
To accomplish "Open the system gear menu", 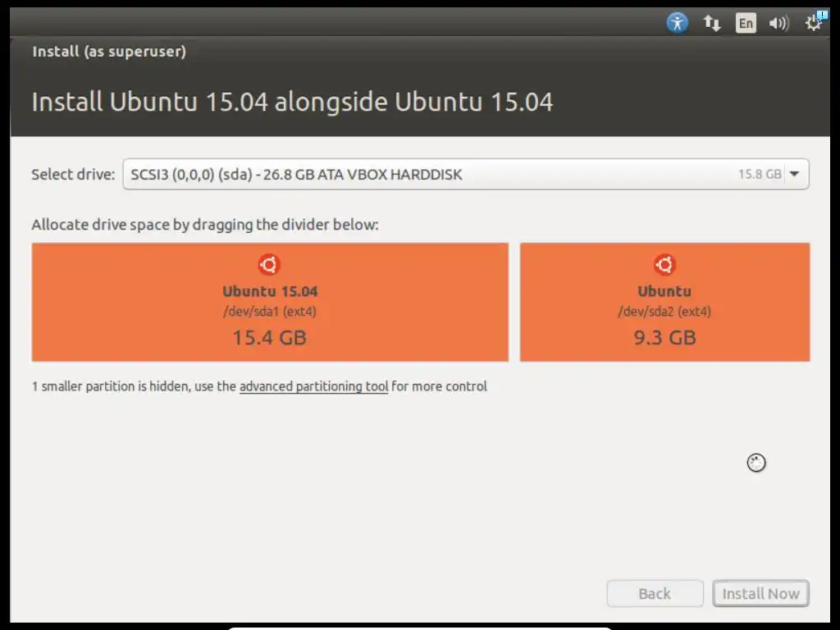I will point(815,22).
